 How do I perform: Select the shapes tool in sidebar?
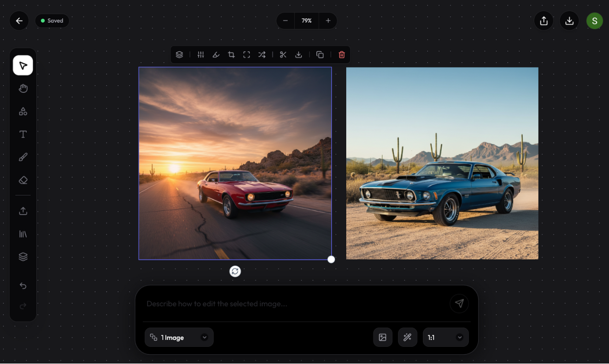23,112
